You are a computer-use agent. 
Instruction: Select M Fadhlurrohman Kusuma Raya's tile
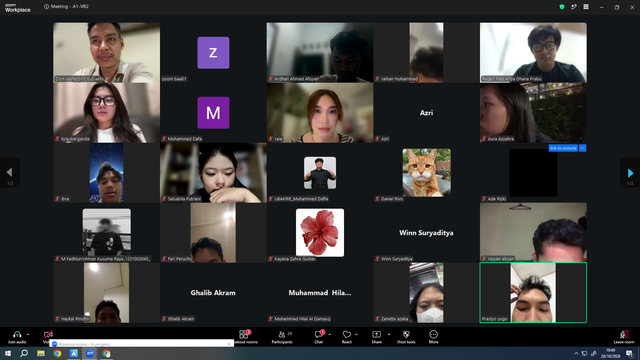107,233
